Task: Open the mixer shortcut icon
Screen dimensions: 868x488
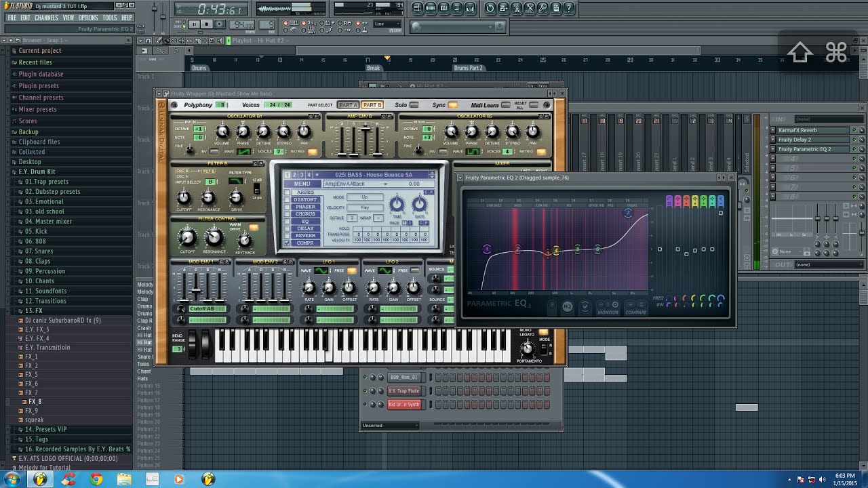Action: coord(469,8)
